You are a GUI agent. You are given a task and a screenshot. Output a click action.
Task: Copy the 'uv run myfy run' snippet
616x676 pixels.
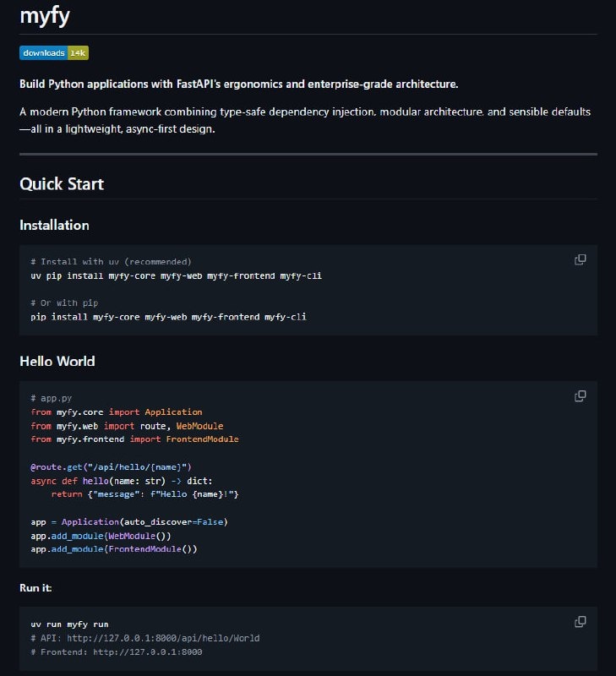click(x=580, y=622)
